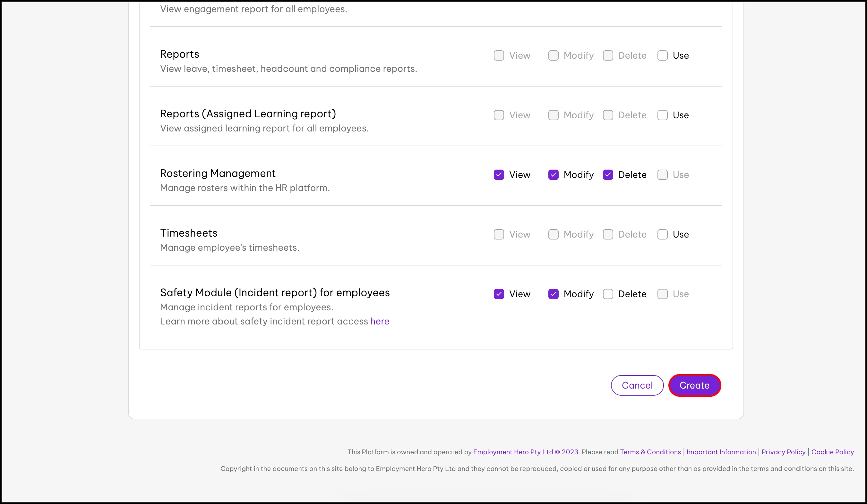The width and height of the screenshot is (867, 504).
Task: Untick Delete for Rostering Management
Action: click(608, 175)
